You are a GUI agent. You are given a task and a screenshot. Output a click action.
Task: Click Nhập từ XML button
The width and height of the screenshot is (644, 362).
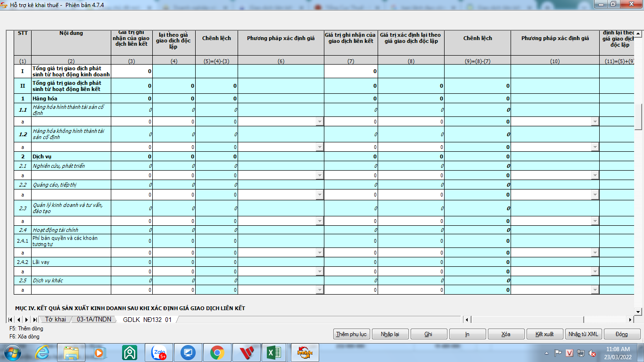point(583,334)
